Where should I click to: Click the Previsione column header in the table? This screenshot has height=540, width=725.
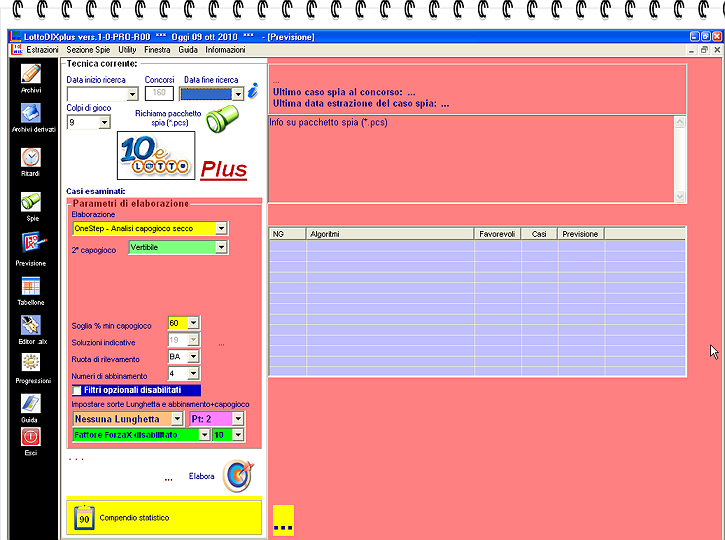(x=581, y=234)
